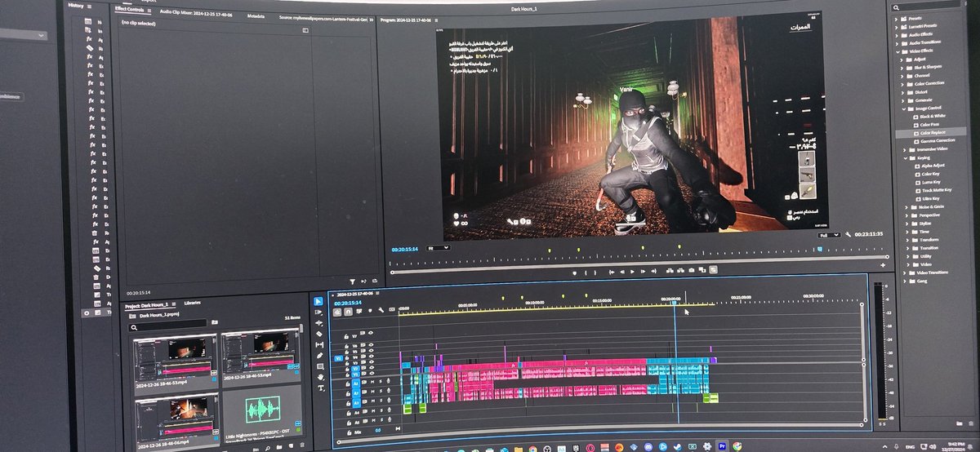Select the Selection tool in timeline toolbar
This screenshot has height=452, width=980.
coord(318,301)
